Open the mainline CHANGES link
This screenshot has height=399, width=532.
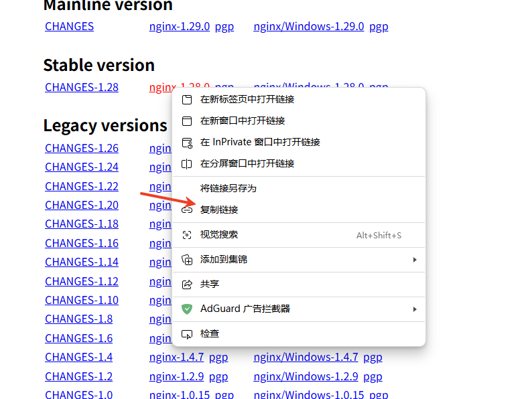coord(69,26)
